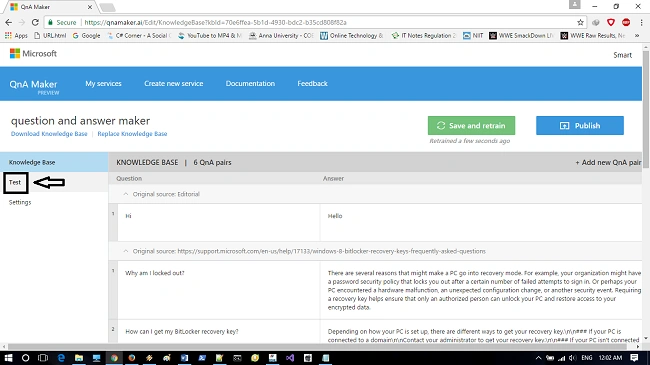Screen dimensions: 650x365
Task: Open the command prompt taskbar icon
Action: coord(237,358)
